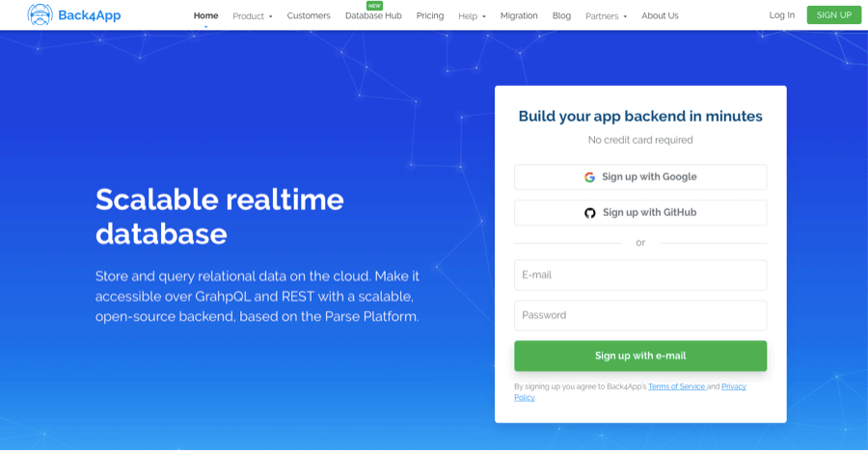This screenshot has width=868, height=451.
Task: Click the paragraph starting 'Store and query relational data'
Action: tap(258, 297)
